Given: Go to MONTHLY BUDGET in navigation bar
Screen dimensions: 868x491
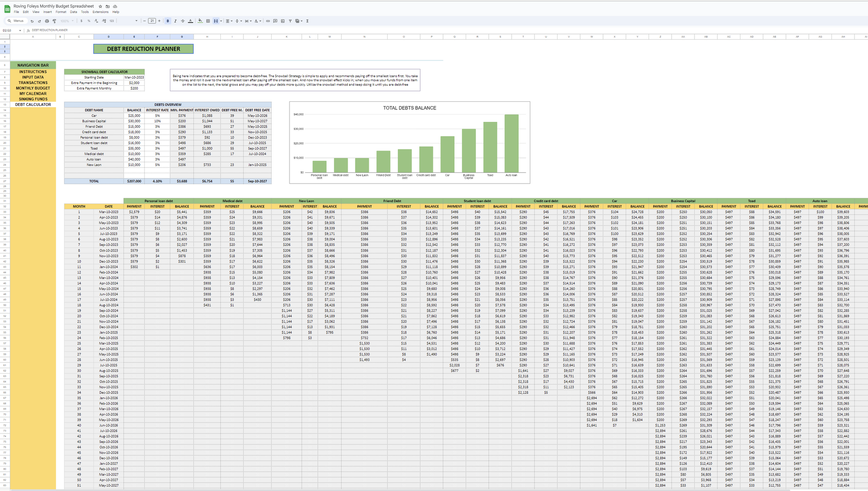Looking at the screenshot, I should coord(33,88).
